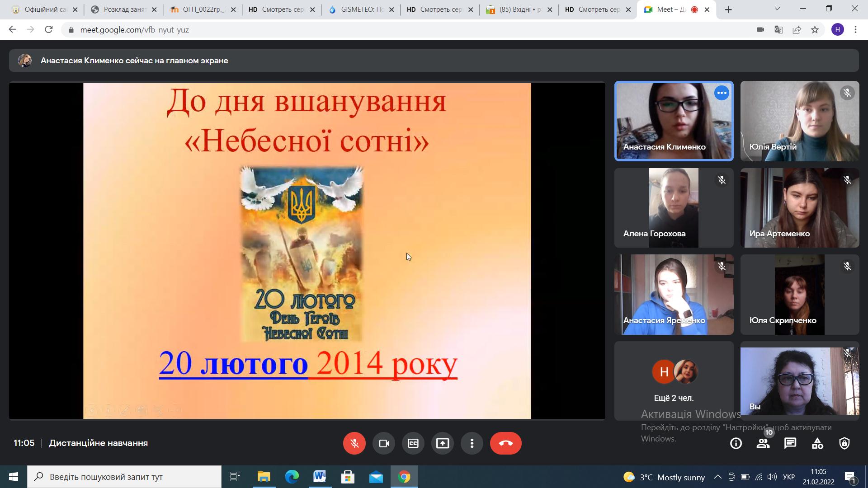The width and height of the screenshot is (868, 488).
Task: Open the clock and calendar 11:05
Action: point(819,477)
